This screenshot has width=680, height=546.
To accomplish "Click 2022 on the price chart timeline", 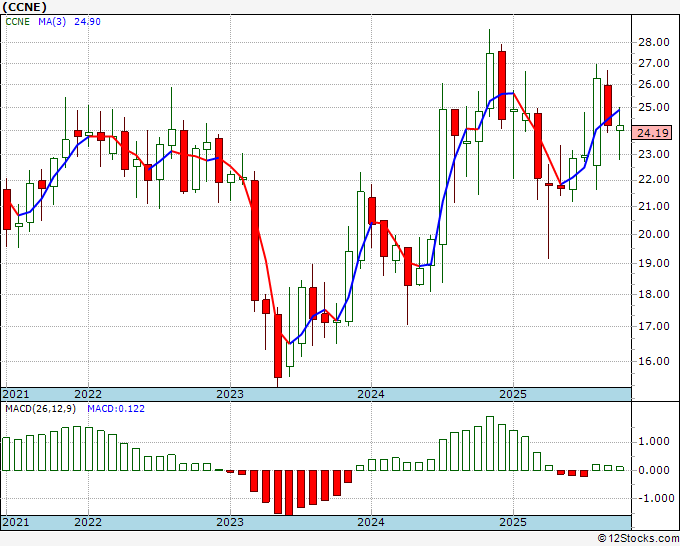I will (88, 394).
